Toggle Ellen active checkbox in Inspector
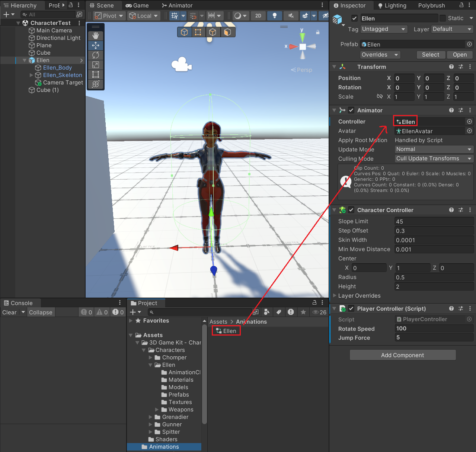476x452 pixels. pos(355,18)
